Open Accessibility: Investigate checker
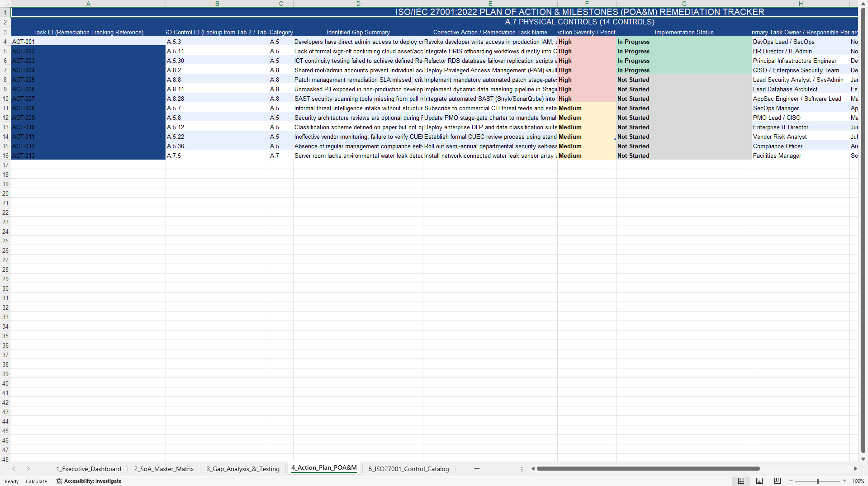Screen dimensions: 868x486 point(89,481)
